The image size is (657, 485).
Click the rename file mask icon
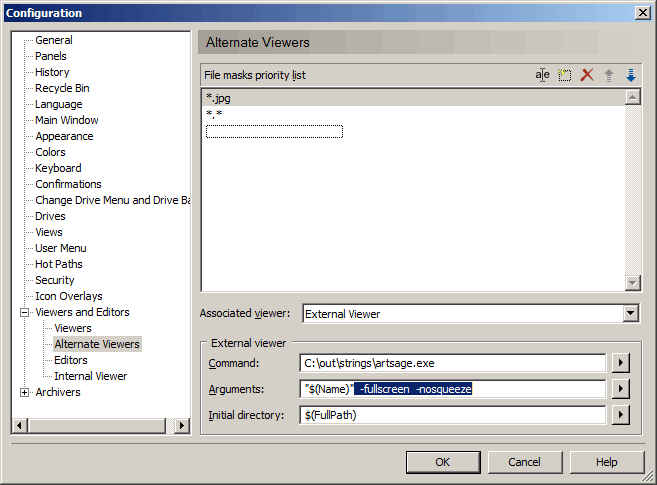[x=542, y=75]
